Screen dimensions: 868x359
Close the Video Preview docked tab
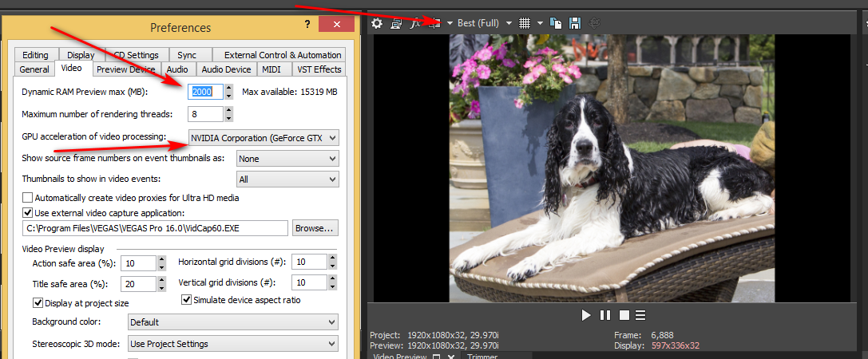[x=450, y=357]
